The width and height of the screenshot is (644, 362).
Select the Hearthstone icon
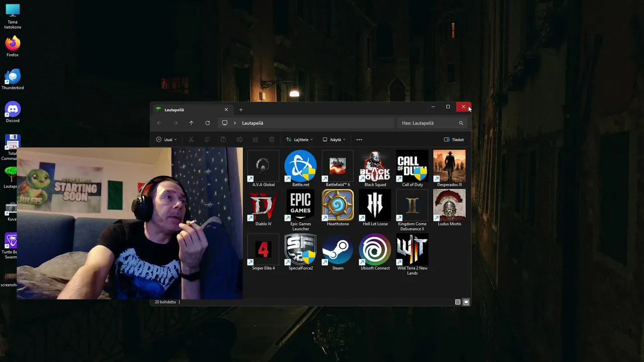click(x=338, y=208)
